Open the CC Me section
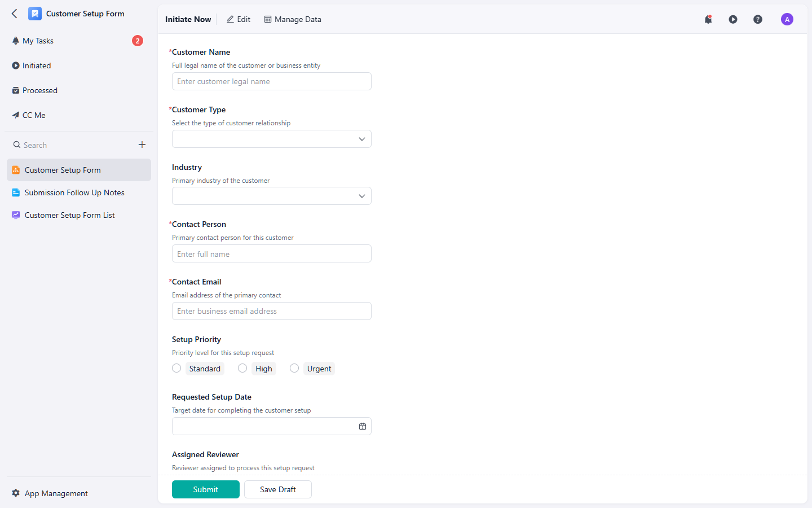This screenshot has height=508, width=812. coord(78,115)
